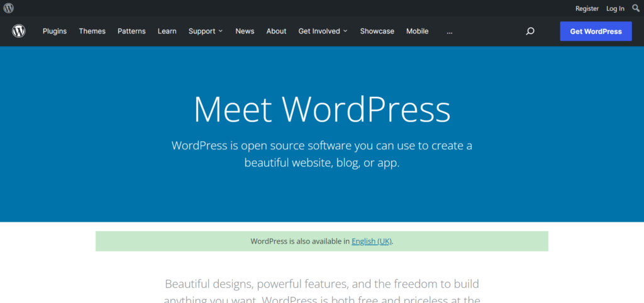Go to Themes section
This screenshot has width=644, height=303.
click(x=92, y=31)
